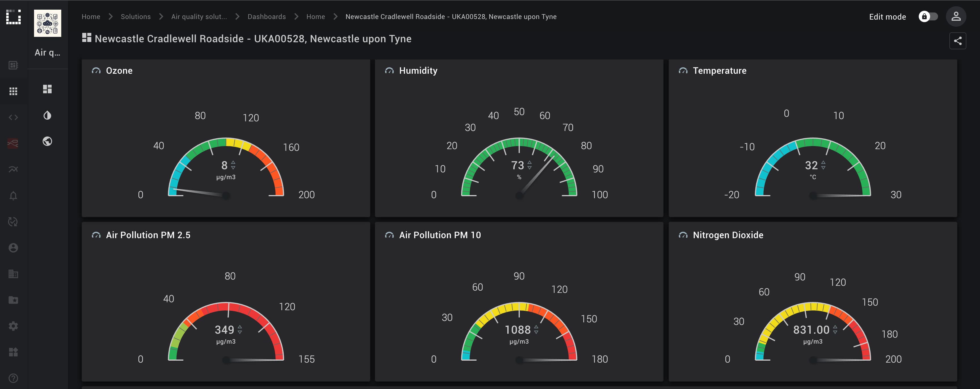Click the up-down arrows next to Nitrogen Dioxide 831.00
Screen dimensions: 980x389
tap(835, 329)
